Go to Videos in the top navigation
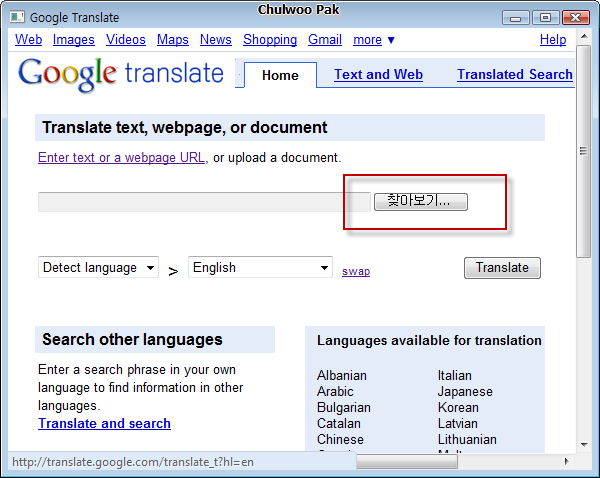Image resolution: width=600 pixels, height=478 pixels. (x=126, y=39)
